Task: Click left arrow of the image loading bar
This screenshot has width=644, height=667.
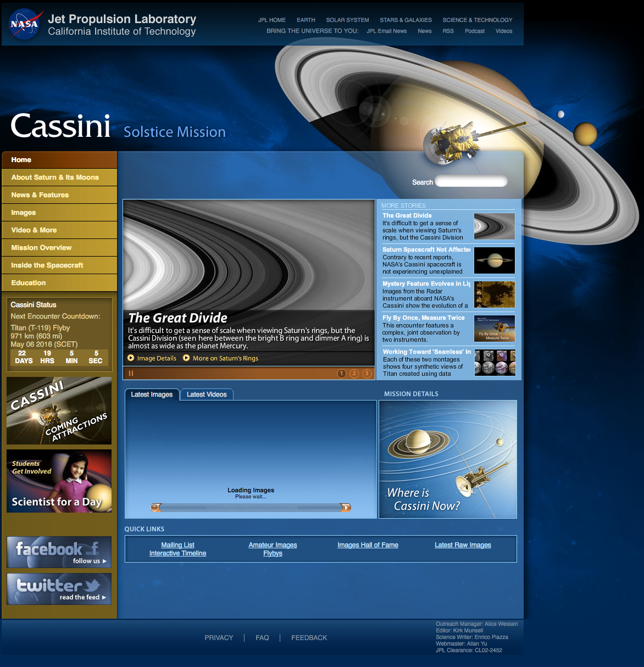Action: (x=156, y=508)
